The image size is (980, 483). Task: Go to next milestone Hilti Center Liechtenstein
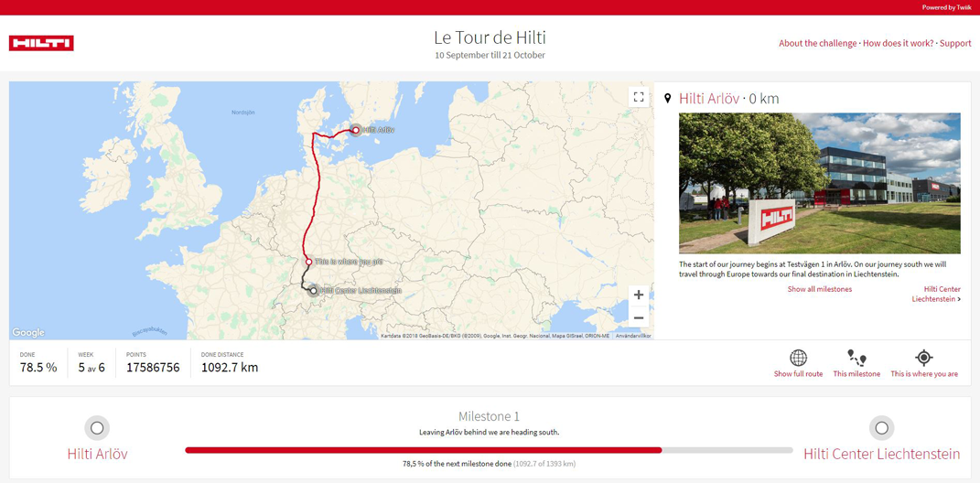pos(936,295)
